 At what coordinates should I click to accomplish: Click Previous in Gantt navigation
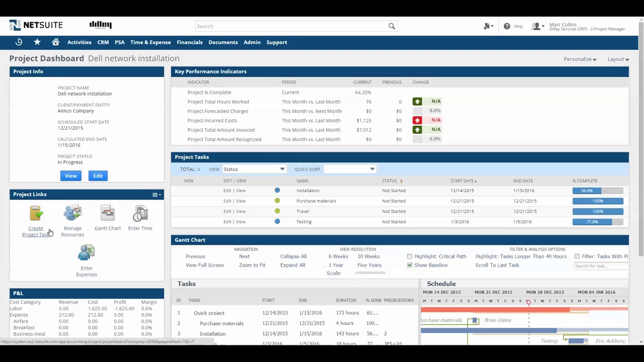195,256
